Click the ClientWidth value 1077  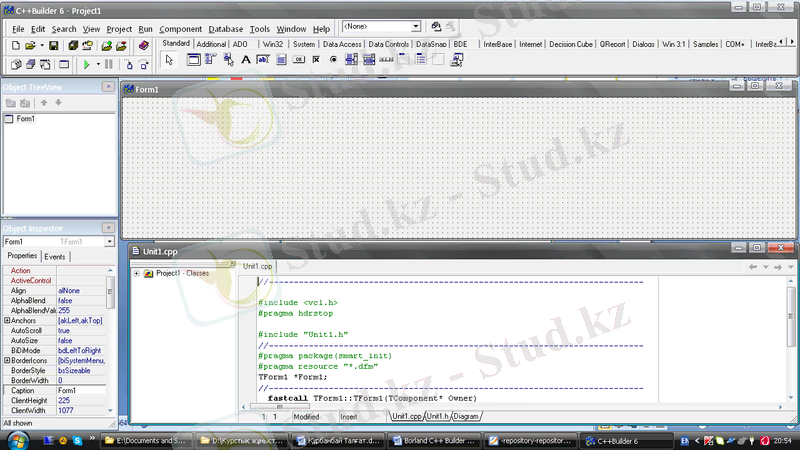(66, 410)
